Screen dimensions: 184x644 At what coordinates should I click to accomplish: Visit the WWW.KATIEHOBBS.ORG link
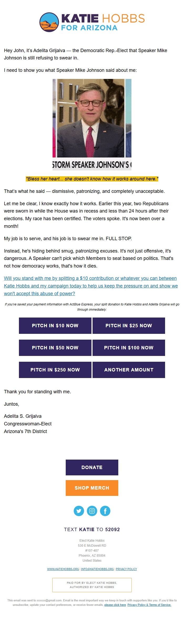coord(63,569)
